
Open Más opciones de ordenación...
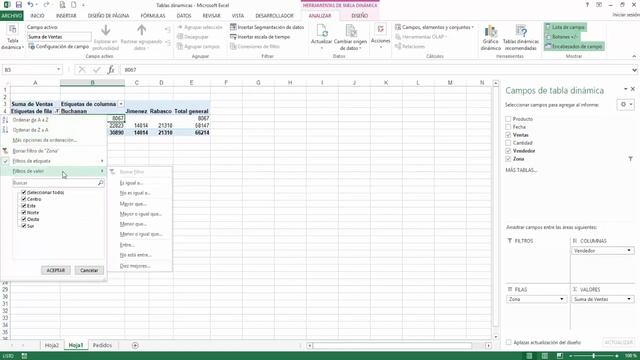pos(44,140)
